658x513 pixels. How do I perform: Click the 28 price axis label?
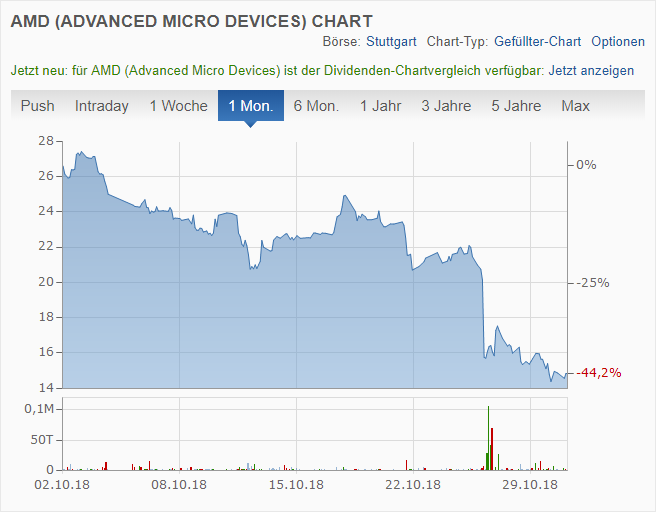(46, 141)
